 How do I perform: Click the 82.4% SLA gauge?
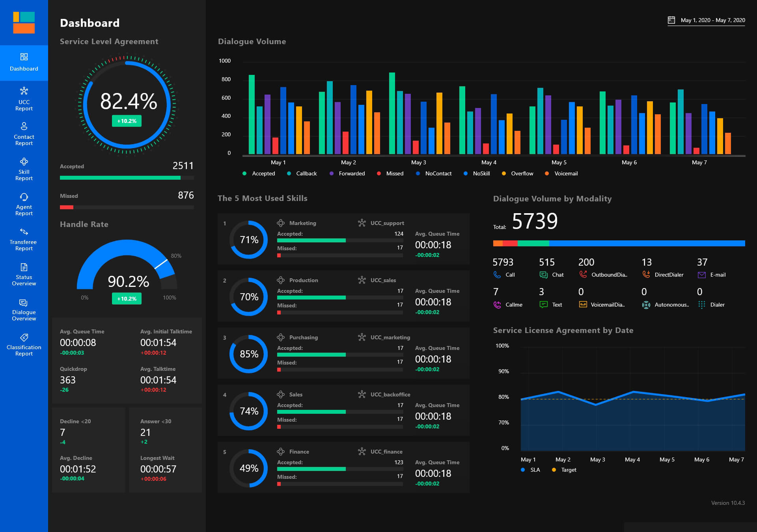tap(127, 104)
